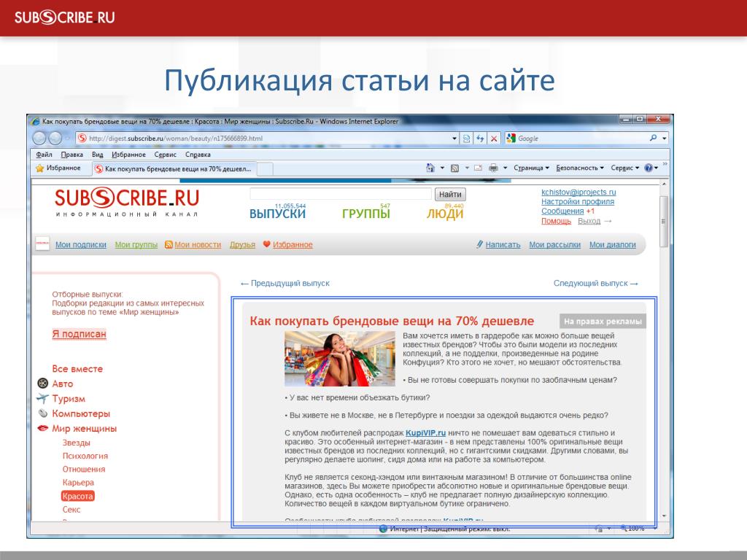Stop loading with the red X icon

pos(494,139)
